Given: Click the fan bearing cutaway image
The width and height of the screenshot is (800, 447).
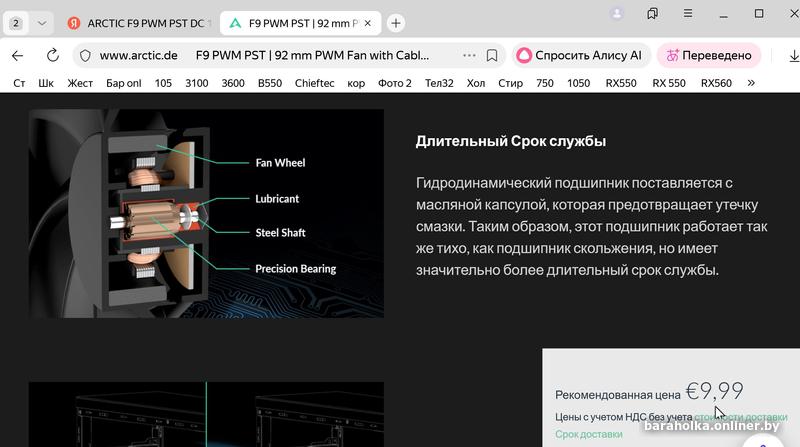Looking at the screenshot, I should pos(206,213).
